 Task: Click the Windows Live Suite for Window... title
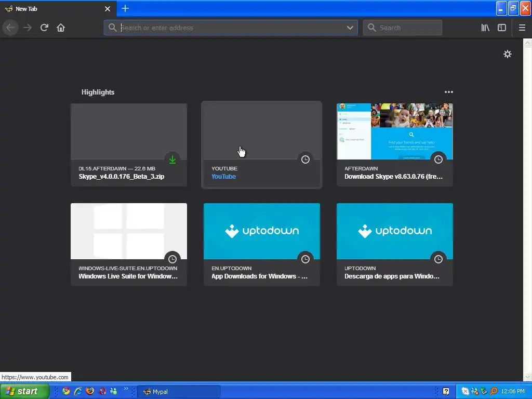click(x=128, y=276)
